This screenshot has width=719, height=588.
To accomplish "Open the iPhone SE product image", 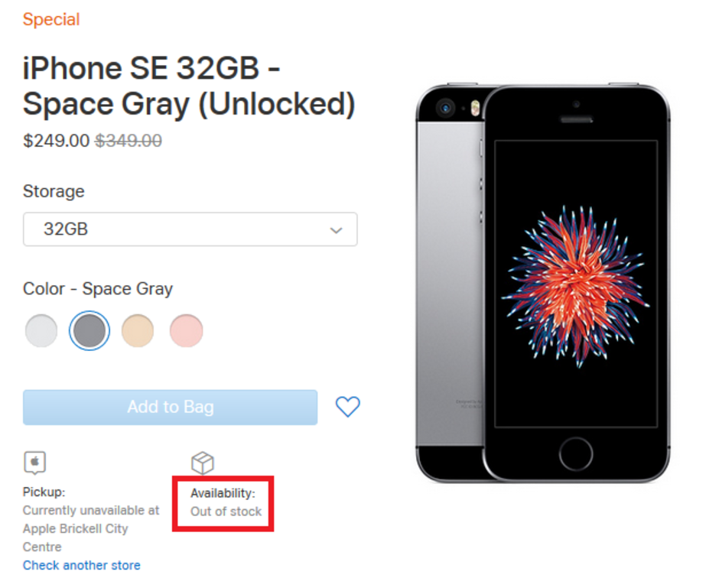I will pyautogui.click(x=543, y=283).
